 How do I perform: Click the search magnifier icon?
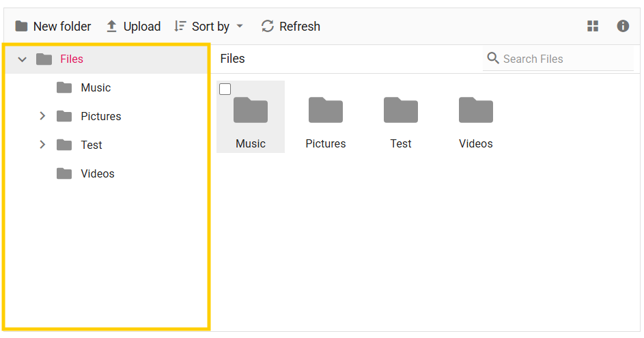click(493, 58)
